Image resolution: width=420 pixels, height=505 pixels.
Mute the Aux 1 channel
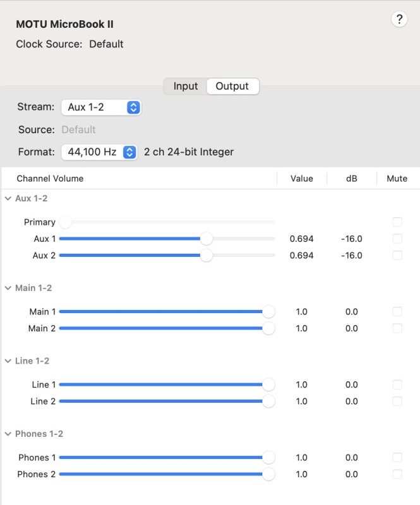click(397, 239)
